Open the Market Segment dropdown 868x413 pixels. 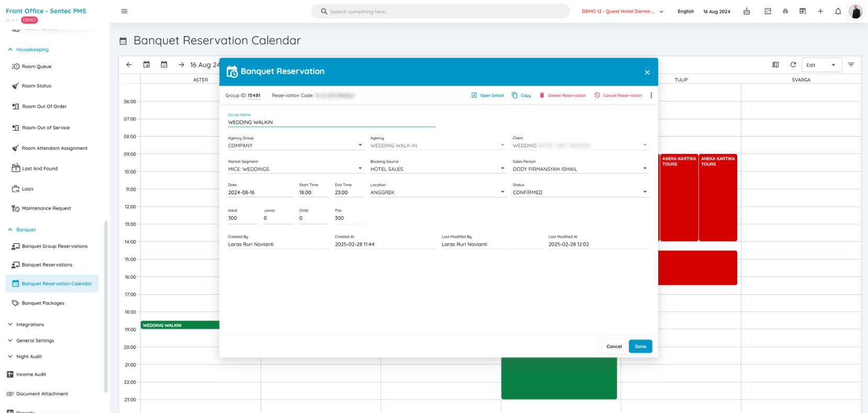tap(360, 169)
